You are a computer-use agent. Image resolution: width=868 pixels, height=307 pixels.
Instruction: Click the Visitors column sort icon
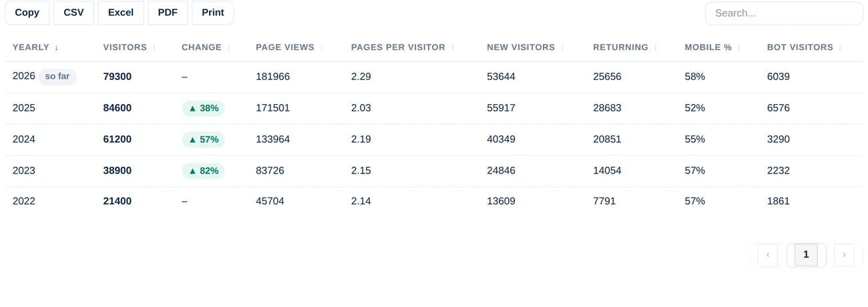[154, 47]
